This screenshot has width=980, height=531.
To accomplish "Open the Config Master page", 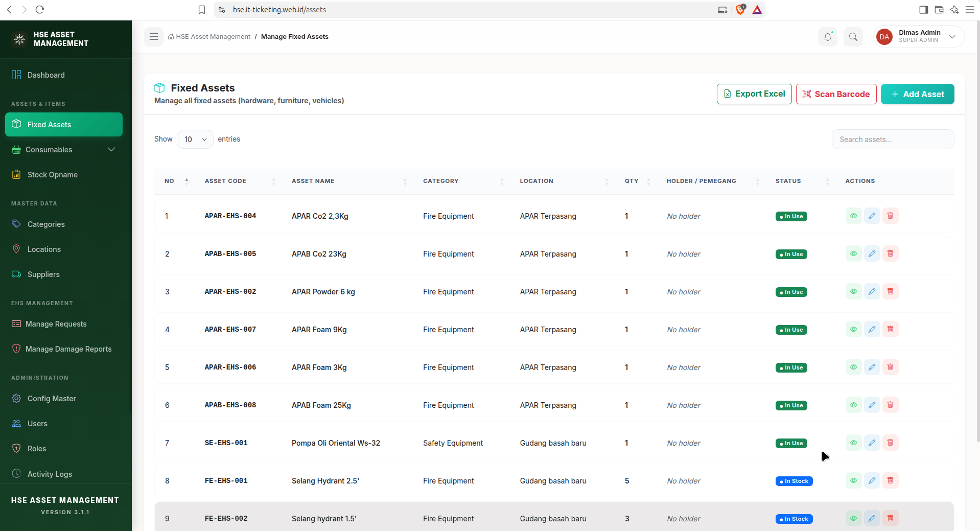I will pyautogui.click(x=64, y=399).
